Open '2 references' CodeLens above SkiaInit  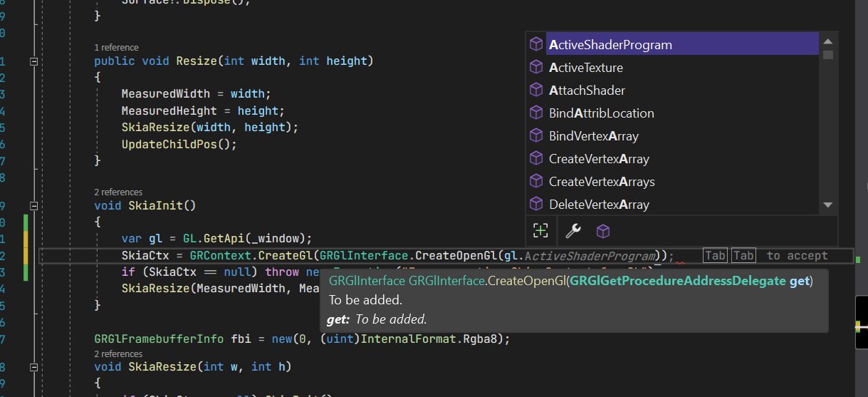118,192
